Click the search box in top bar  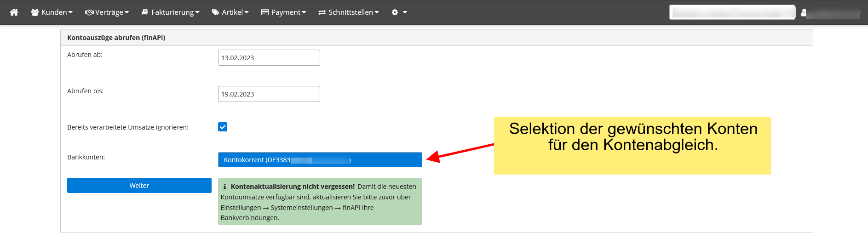pyautogui.click(x=733, y=12)
